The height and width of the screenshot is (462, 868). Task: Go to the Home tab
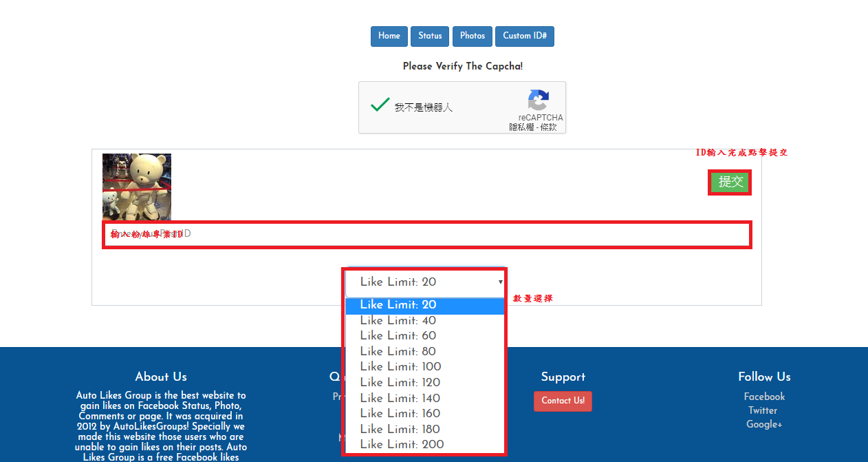pos(389,36)
